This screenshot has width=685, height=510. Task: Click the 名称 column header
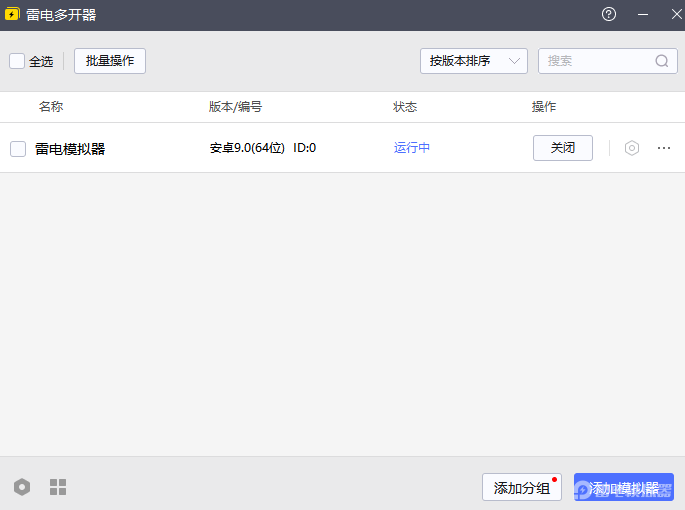click(51, 107)
